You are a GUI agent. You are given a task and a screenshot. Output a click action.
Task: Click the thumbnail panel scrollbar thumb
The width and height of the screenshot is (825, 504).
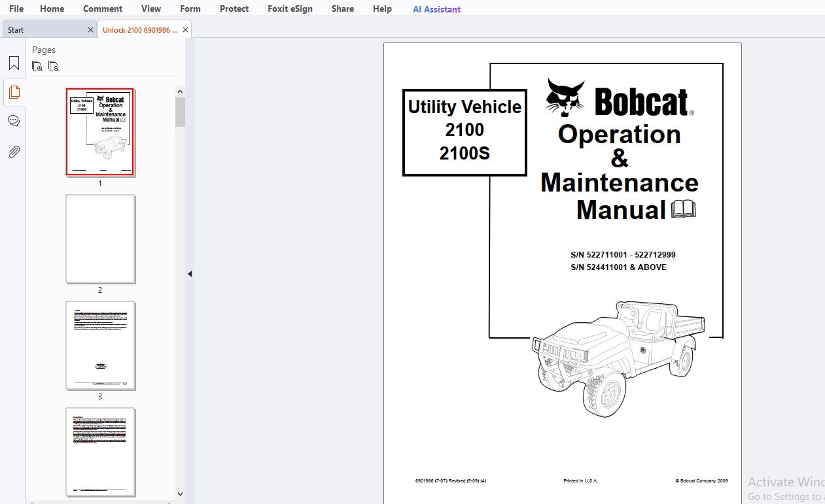pyautogui.click(x=181, y=112)
